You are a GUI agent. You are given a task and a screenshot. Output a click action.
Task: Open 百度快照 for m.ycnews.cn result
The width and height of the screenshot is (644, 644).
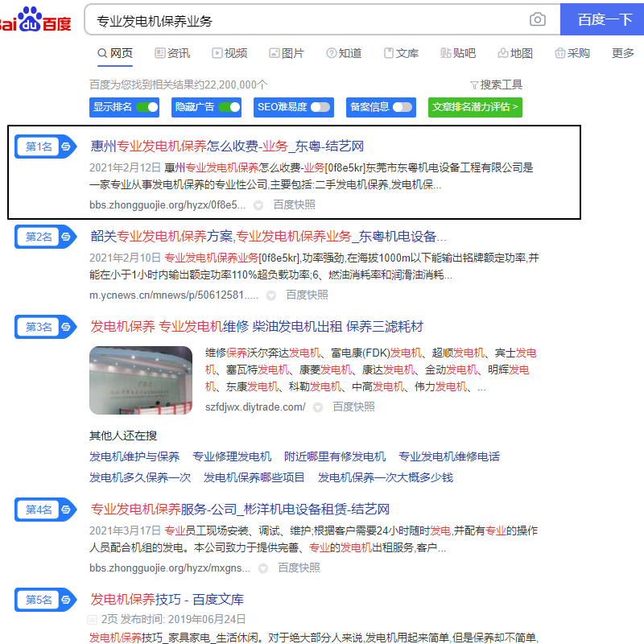(308, 295)
